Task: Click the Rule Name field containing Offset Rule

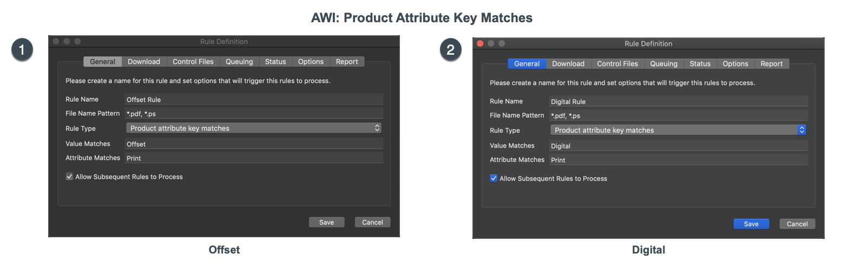Action: tap(254, 99)
